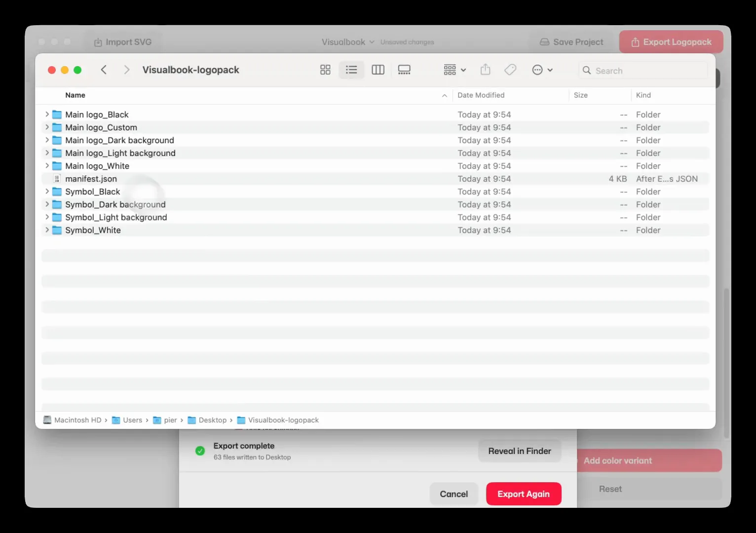Open Desktop in the path bar
This screenshot has width=756, height=533.
[207, 420]
